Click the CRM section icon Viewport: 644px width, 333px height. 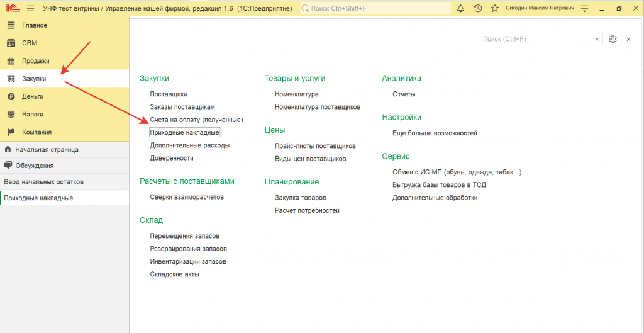pyautogui.click(x=11, y=43)
